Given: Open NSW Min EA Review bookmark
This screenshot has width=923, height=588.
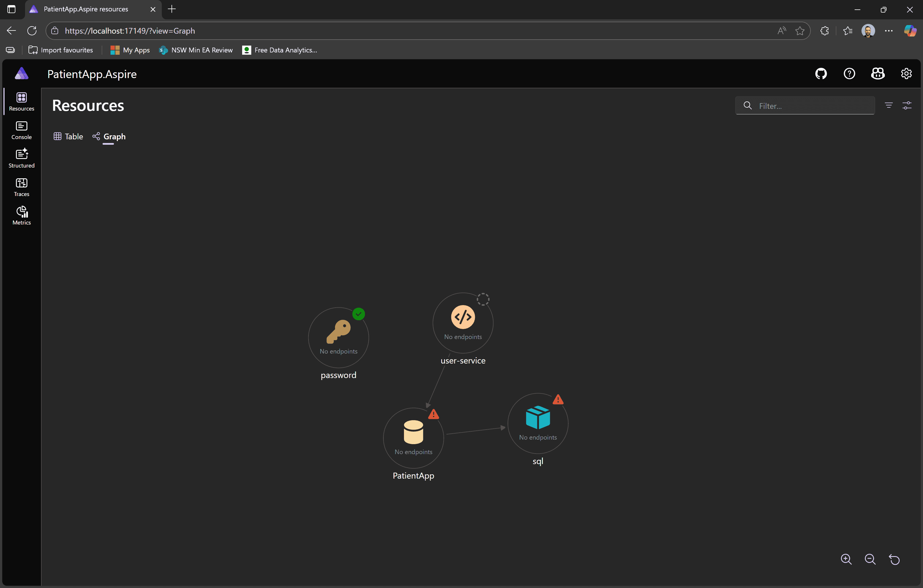Looking at the screenshot, I should tap(196, 50).
